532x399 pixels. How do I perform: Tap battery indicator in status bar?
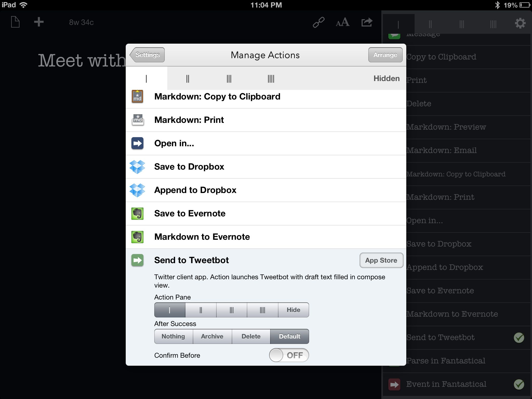coord(525,5)
